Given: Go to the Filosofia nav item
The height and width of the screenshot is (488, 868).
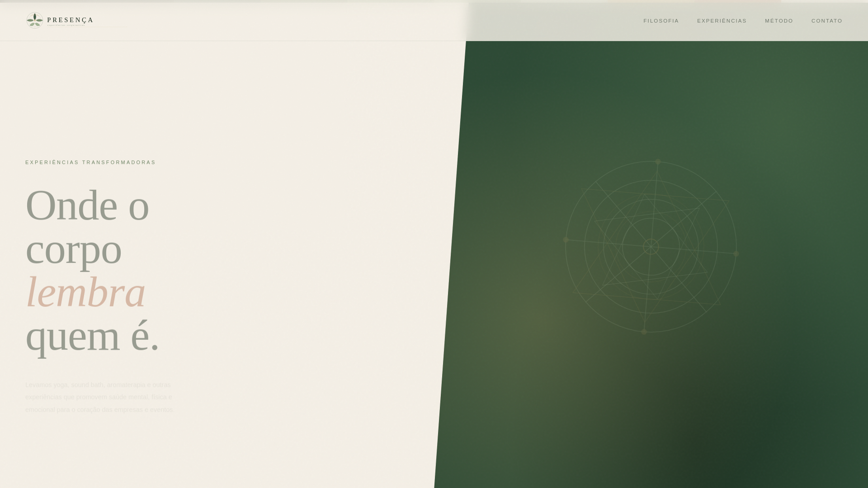Looking at the screenshot, I should click(x=661, y=21).
